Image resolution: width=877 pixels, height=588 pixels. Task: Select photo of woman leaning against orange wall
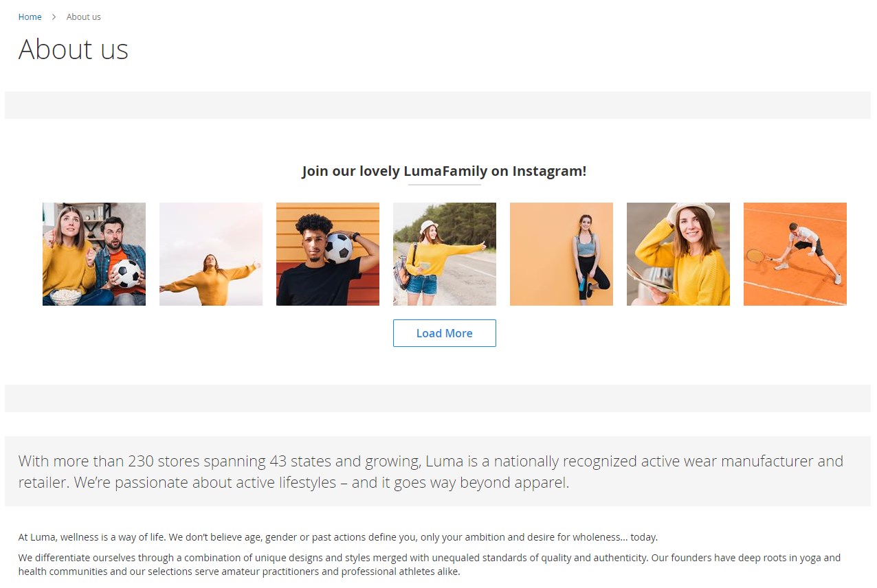coord(562,254)
